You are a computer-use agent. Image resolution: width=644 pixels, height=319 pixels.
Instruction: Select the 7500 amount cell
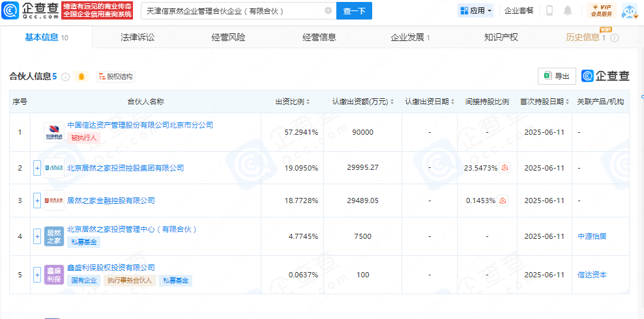click(x=362, y=236)
